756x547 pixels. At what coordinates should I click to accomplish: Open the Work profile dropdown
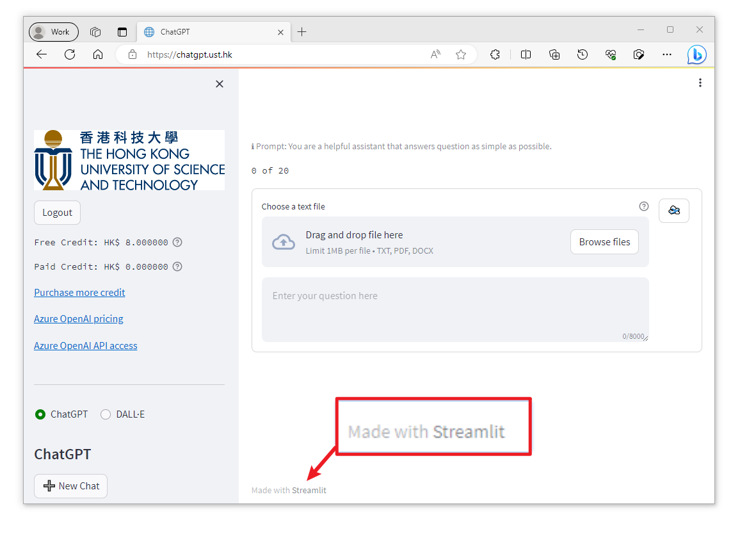pos(53,31)
